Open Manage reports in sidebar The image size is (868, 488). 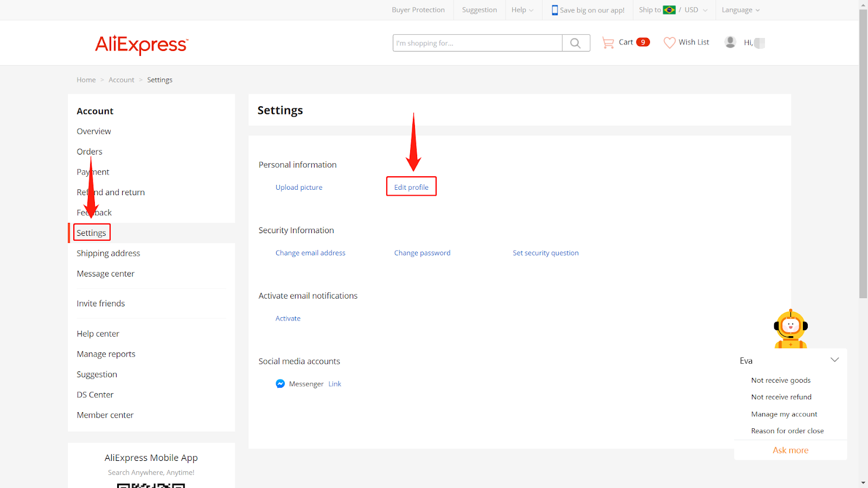point(106,354)
